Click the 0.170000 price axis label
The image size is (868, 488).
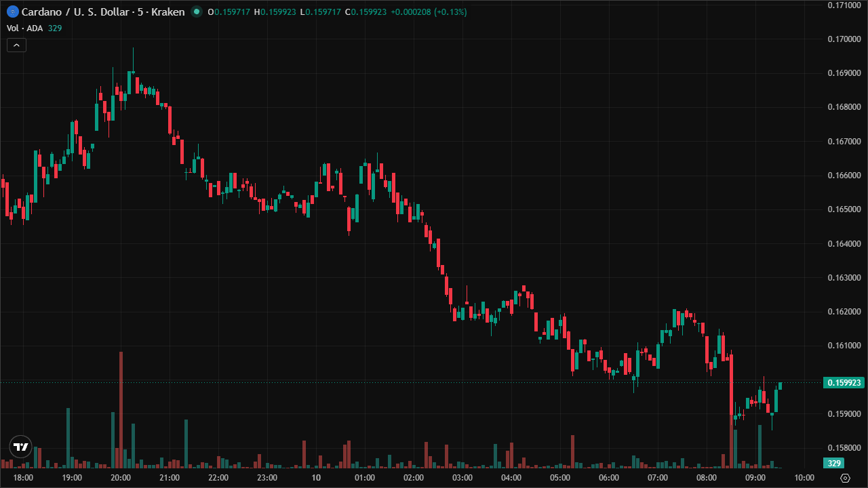844,39
